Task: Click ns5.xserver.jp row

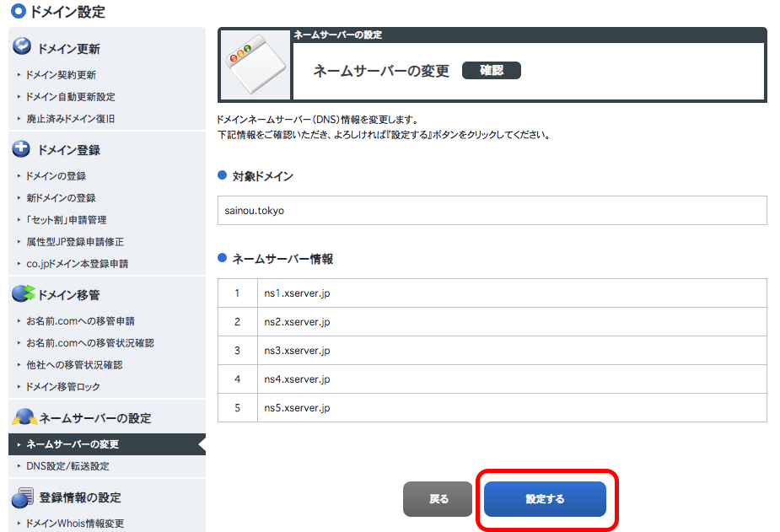Action: 492,408
